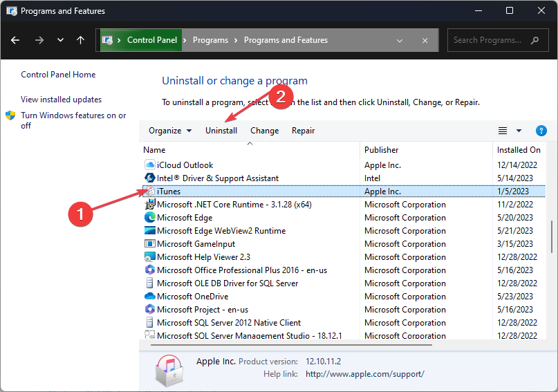This screenshot has height=392, width=558.
Task: Select Microsoft OneDrive name text
Action: tap(192, 297)
